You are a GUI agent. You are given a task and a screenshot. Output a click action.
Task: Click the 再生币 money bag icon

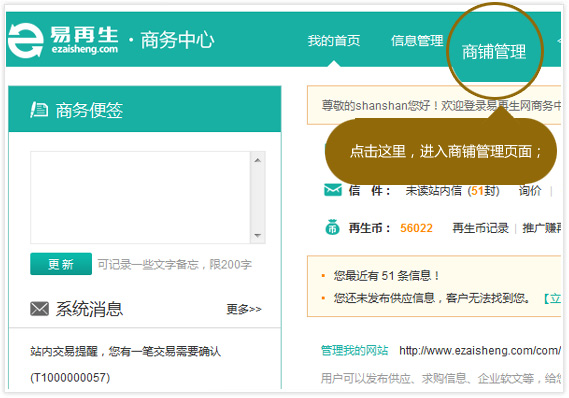[332, 227]
